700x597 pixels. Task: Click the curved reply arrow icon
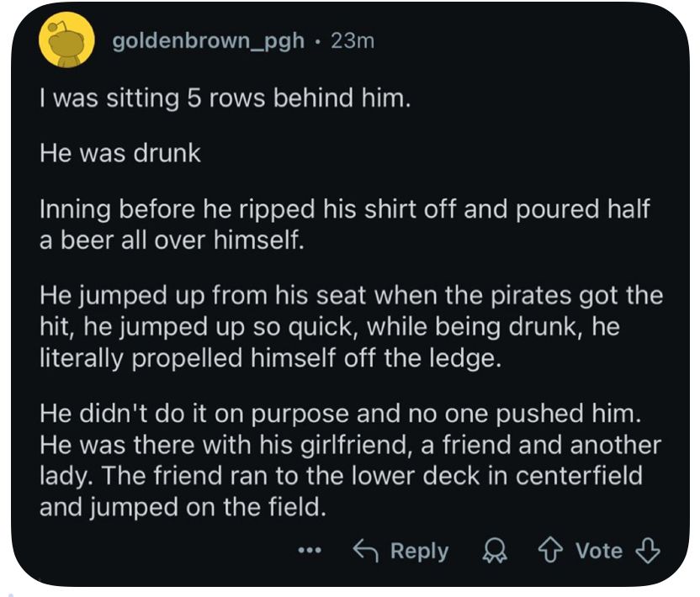tap(366, 550)
